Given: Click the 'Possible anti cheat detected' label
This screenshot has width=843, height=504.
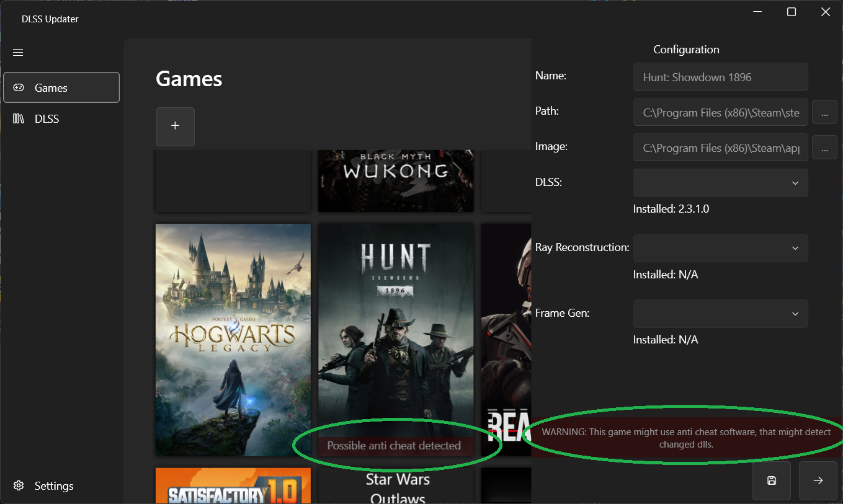Looking at the screenshot, I should (394, 445).
